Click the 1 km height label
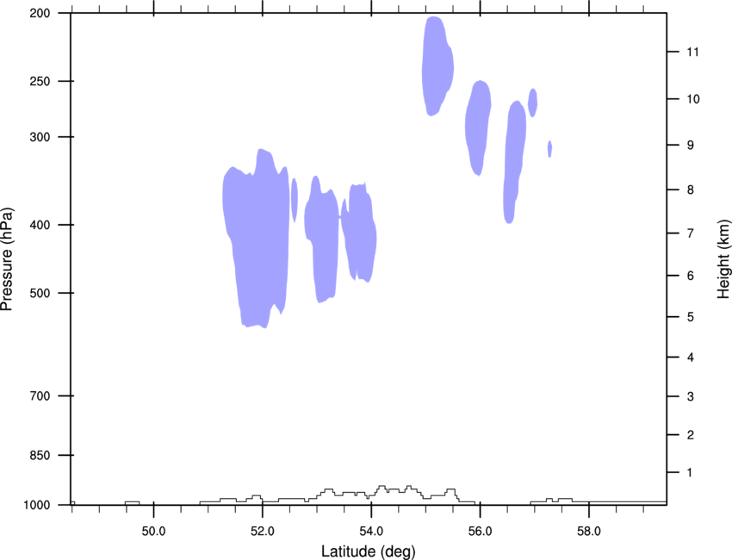 click(x=690, y=473)
